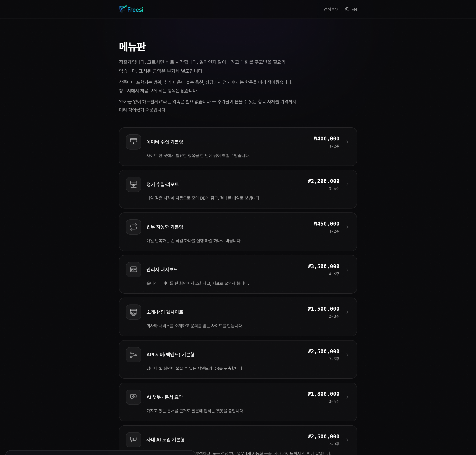The width and height of the screenshot is (476, 455).
Task: Click the AI 챗봇 chat sparkle icon
Action: pos(133,397)
